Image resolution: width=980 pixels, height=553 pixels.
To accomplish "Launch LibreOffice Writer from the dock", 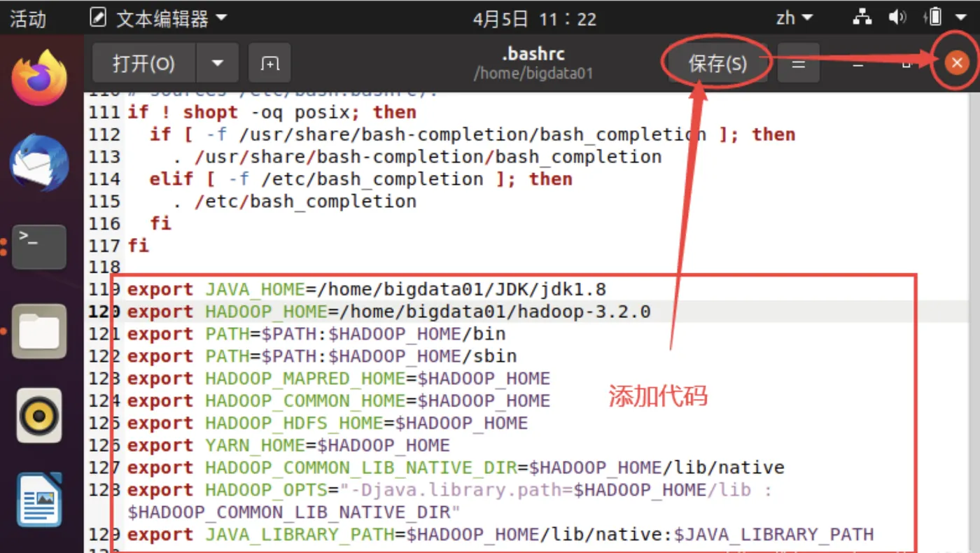I will pos(39,501).
